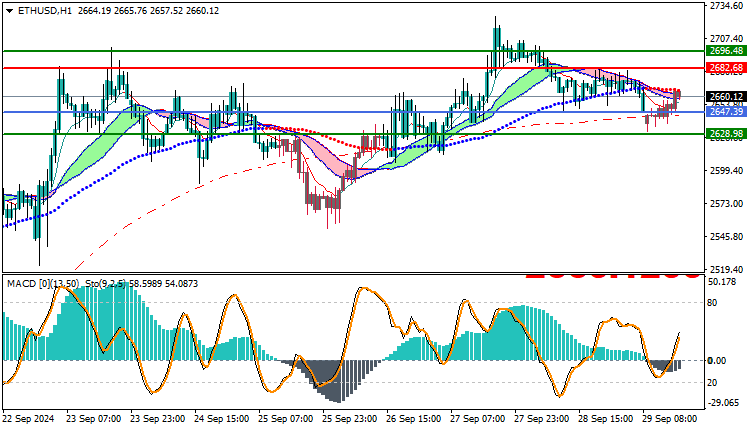
Task: Click the 23 Sep 07:00 time label
Action: click(x=94, y=419)
